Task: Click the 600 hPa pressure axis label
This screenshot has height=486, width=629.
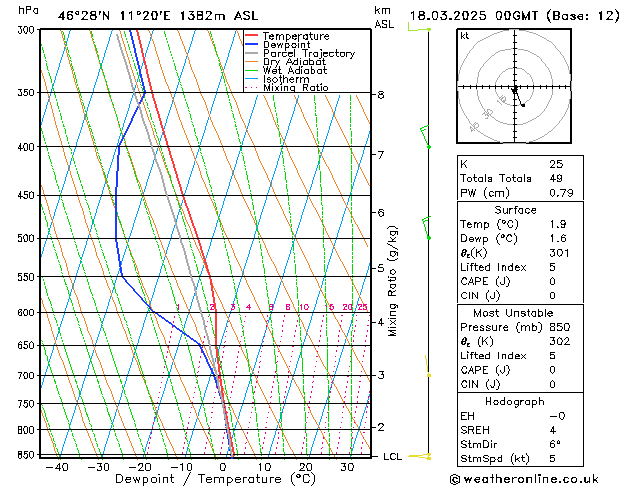Action: tap(28, 312)
